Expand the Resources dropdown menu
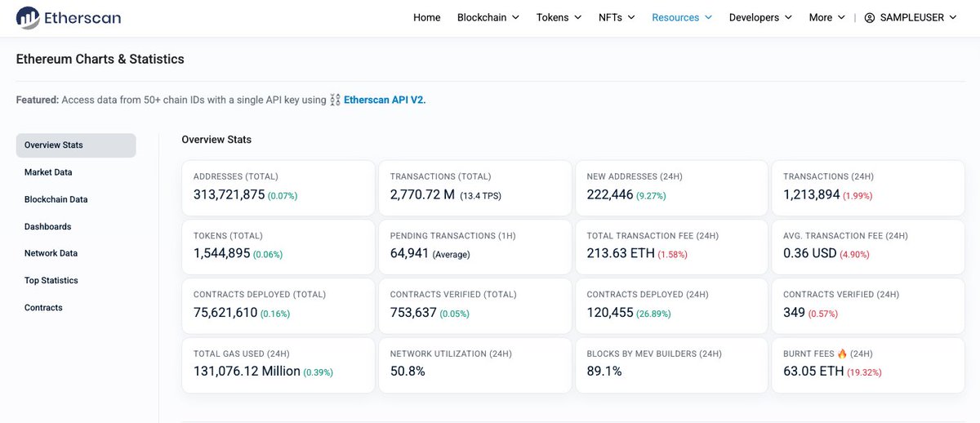The image size is (980, 423). click(682, 17)
